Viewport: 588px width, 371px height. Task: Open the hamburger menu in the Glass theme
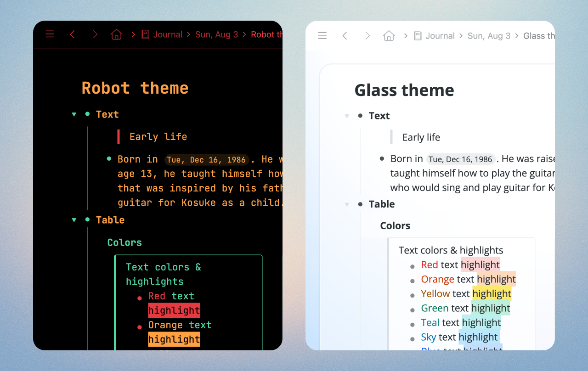[322, 35]
